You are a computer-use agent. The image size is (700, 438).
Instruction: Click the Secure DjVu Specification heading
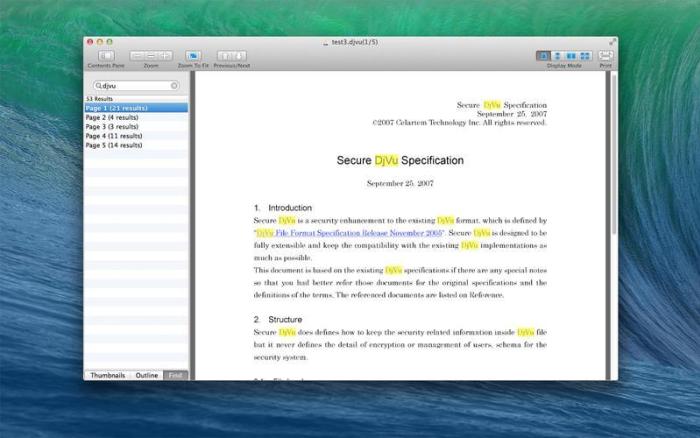coord(400,160)
